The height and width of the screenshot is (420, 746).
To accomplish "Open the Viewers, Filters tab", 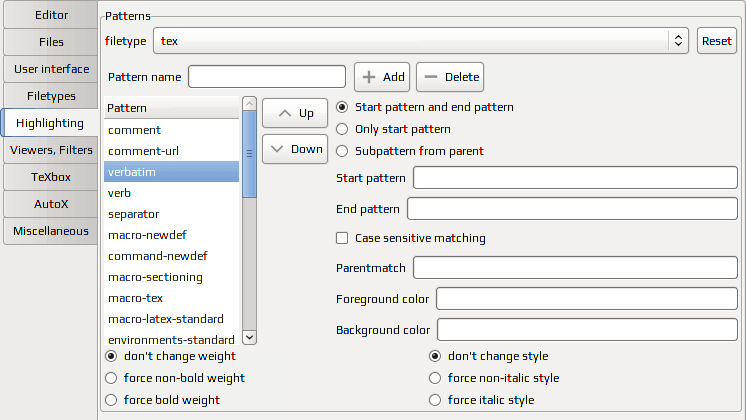I will pyautogui.click(x=51, y=150).
